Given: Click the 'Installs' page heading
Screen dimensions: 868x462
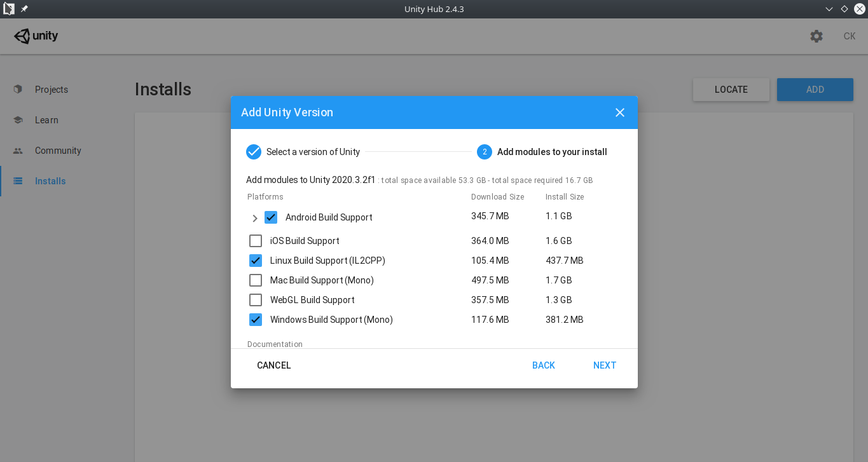Looking at the screenshot, I should point(163,90).
